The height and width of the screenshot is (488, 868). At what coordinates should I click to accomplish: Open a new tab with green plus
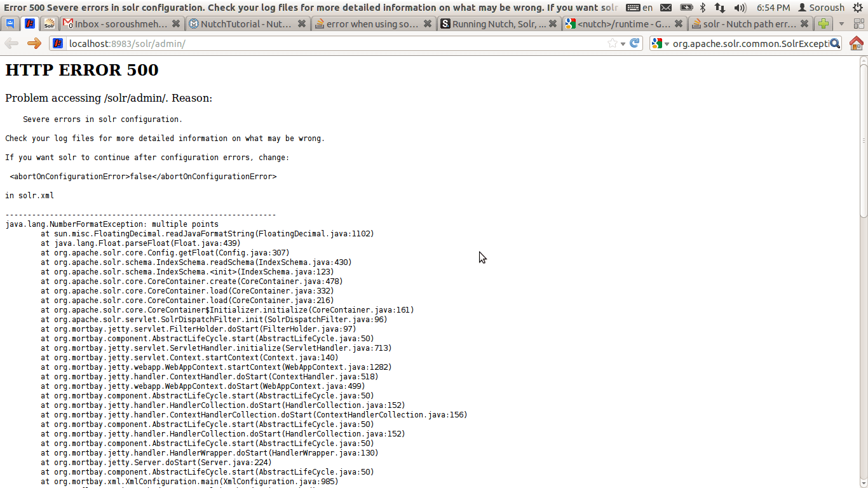824,24
